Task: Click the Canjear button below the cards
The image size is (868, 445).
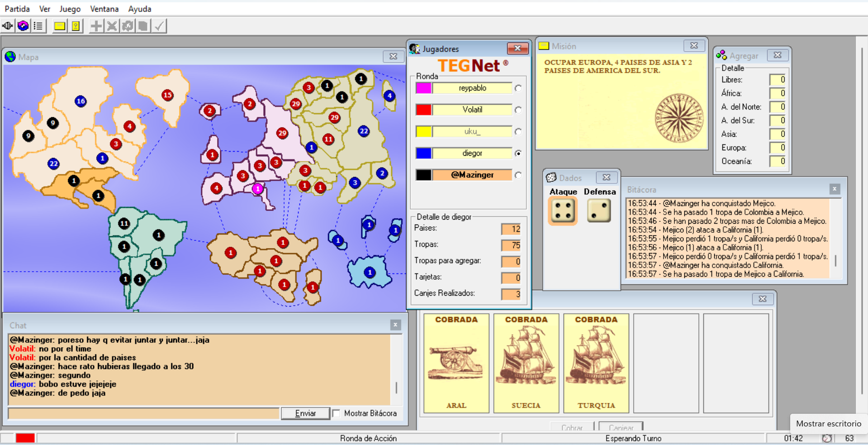Action: tap(621, 427)
